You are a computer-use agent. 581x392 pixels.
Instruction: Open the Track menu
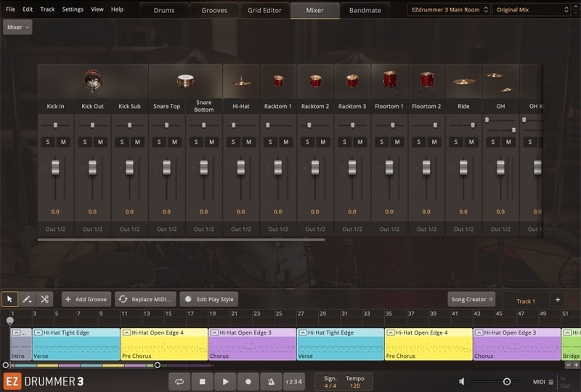tap(47, 9)
